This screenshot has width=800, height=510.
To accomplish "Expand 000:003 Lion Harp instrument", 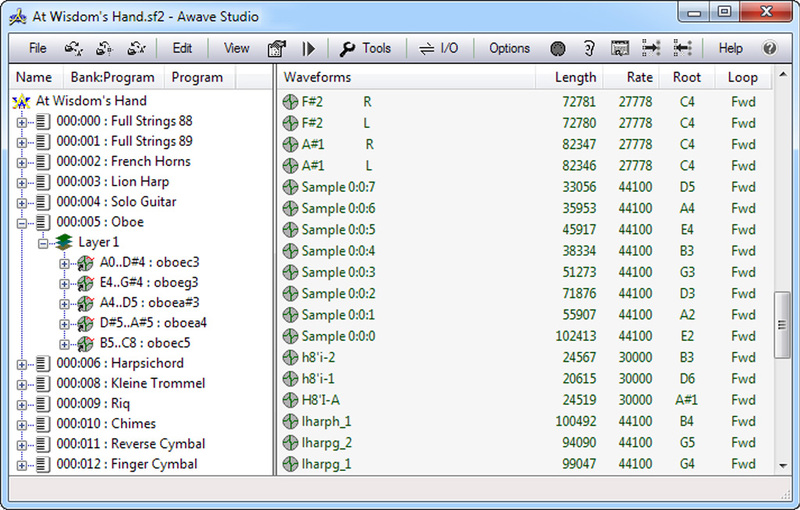I will click(x=21, y=183).
